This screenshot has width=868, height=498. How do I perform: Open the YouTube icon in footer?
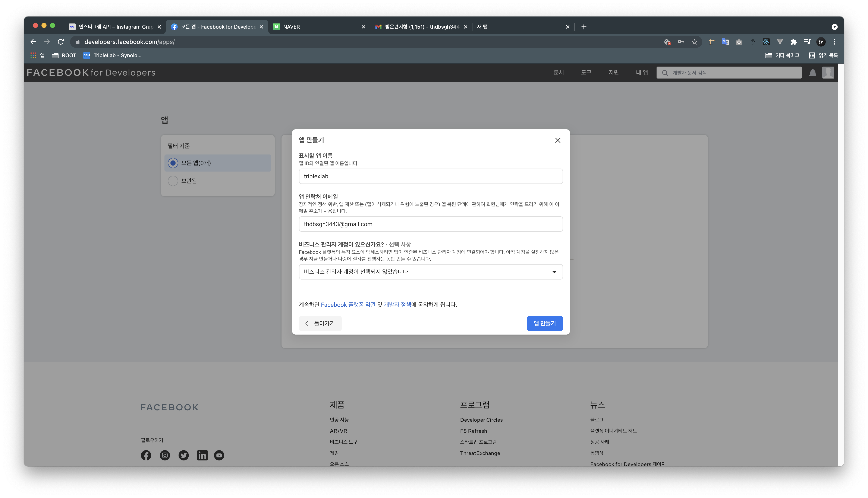219,455
